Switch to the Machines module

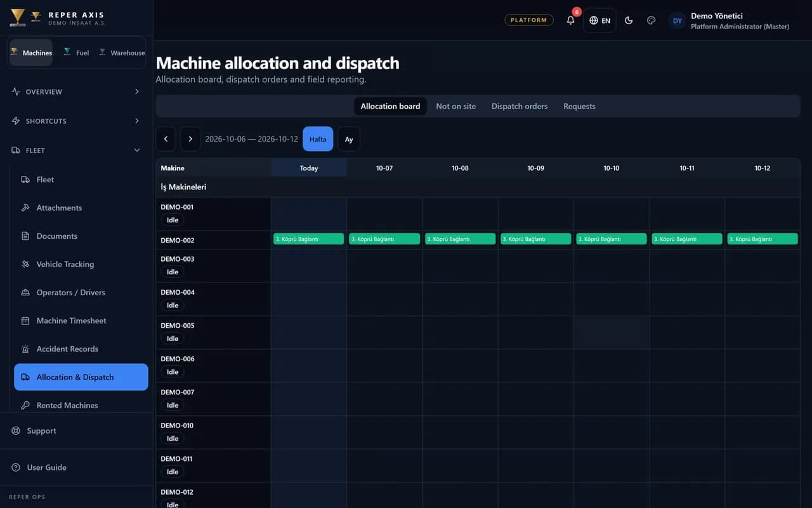[31, 53]
